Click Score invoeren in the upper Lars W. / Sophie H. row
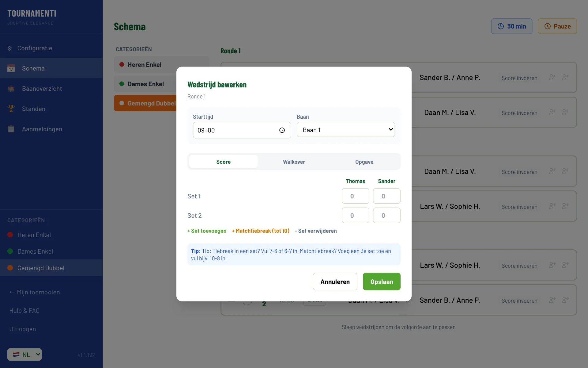This screenshot has width=588, height=368. (519, 207)
